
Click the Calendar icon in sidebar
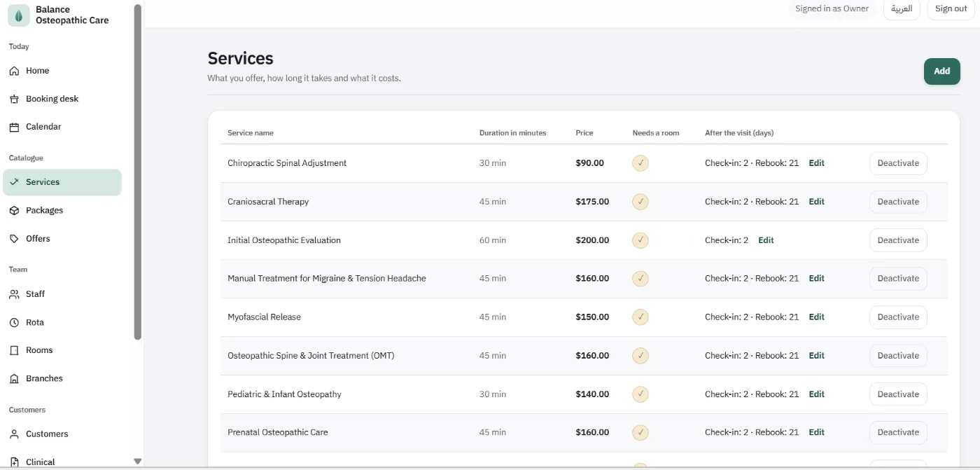click(14, 127)
